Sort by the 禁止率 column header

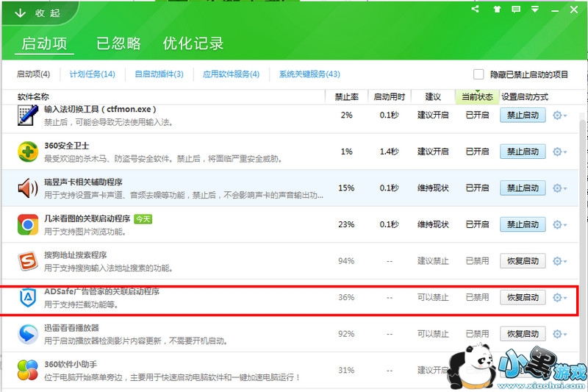(346, 97)
